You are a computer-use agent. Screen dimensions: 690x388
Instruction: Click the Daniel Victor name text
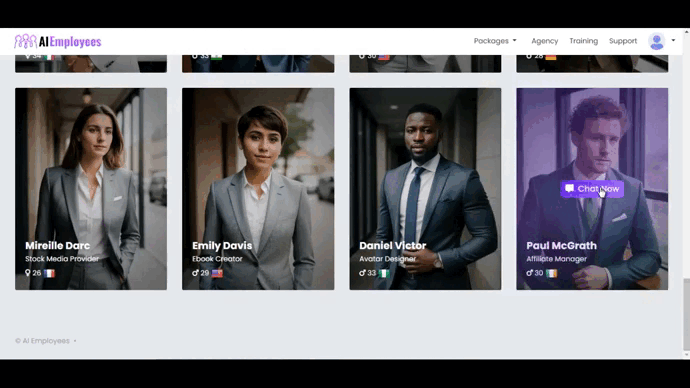click(393, 245)
